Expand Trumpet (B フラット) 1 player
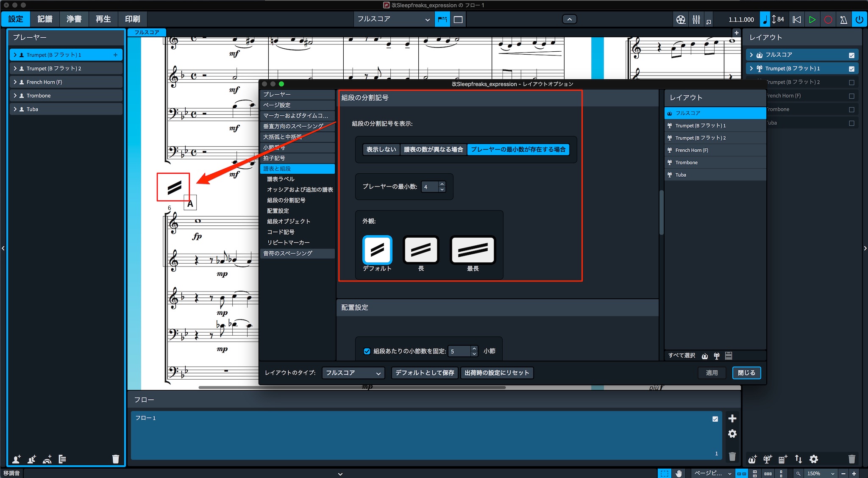Viewport: 868px width, 478px height. click(15, 55)
